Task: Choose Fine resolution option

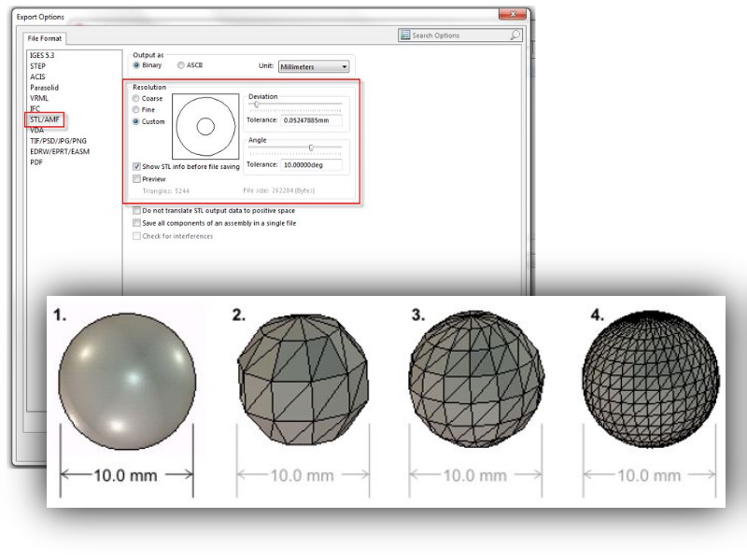Action: (x=137, y=109)
